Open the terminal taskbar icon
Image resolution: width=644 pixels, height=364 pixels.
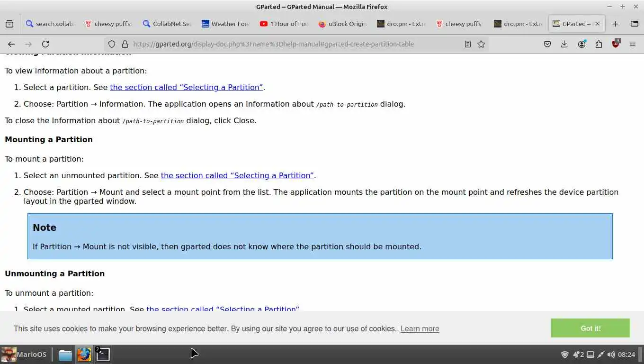pyautogui.click(x=103, y=355)
